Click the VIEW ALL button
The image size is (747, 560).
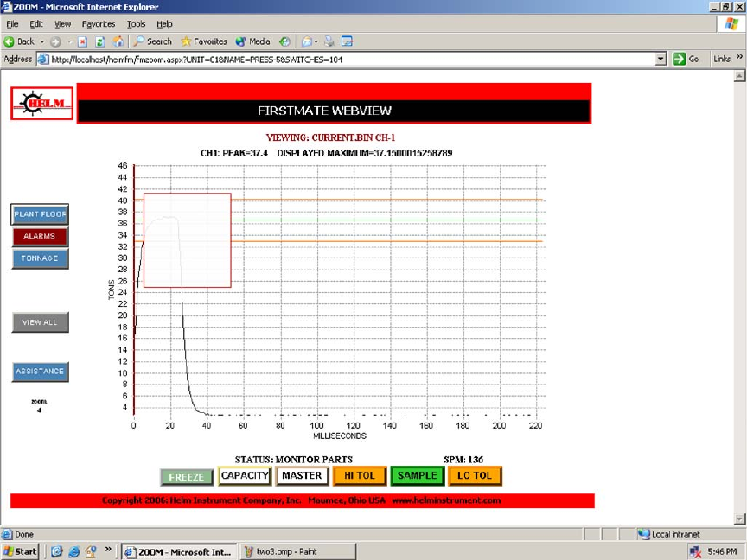click(40, 322)
